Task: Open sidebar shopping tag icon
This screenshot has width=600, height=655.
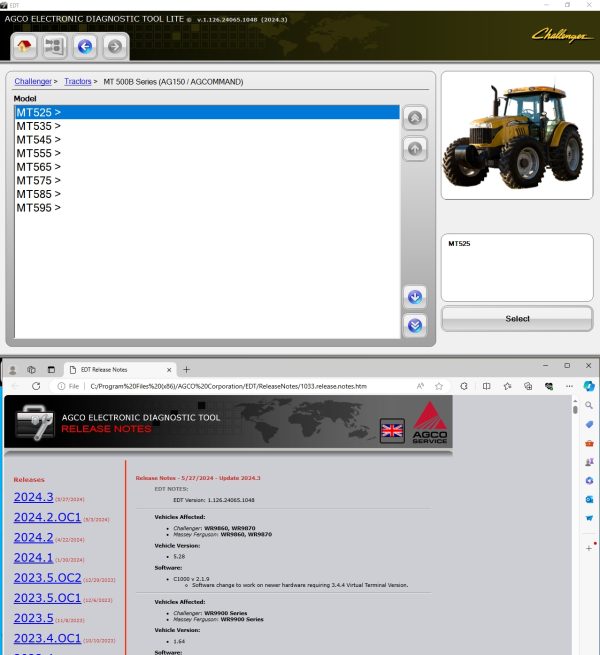Action: (x=589, y=424)
